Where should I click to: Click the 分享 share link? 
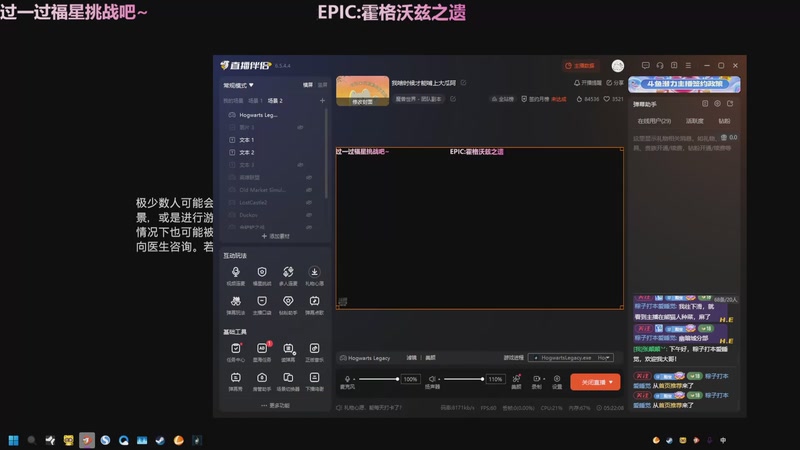[x=615, y=83]
